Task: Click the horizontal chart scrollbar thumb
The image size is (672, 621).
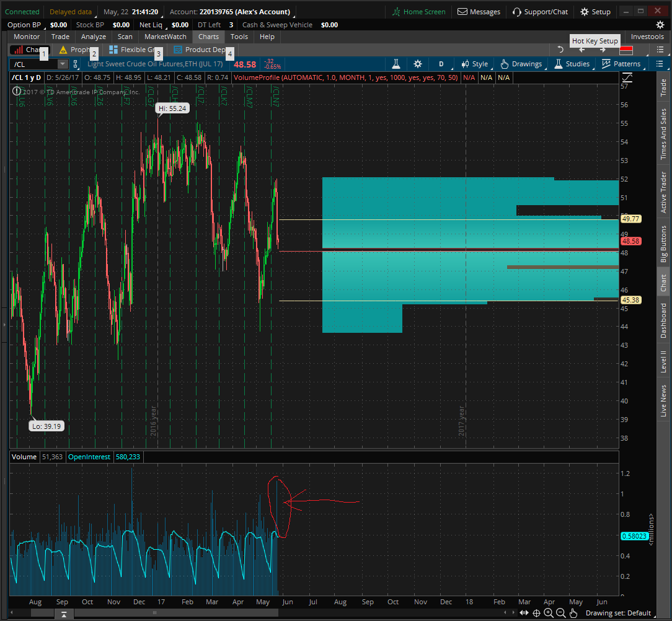Action: (155, 613)
